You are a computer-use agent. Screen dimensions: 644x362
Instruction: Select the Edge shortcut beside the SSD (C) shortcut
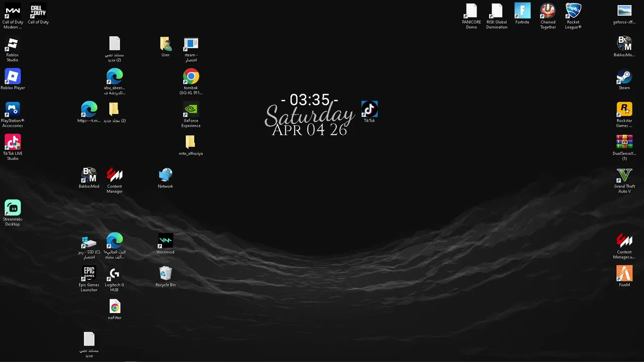tap(115, 246)
